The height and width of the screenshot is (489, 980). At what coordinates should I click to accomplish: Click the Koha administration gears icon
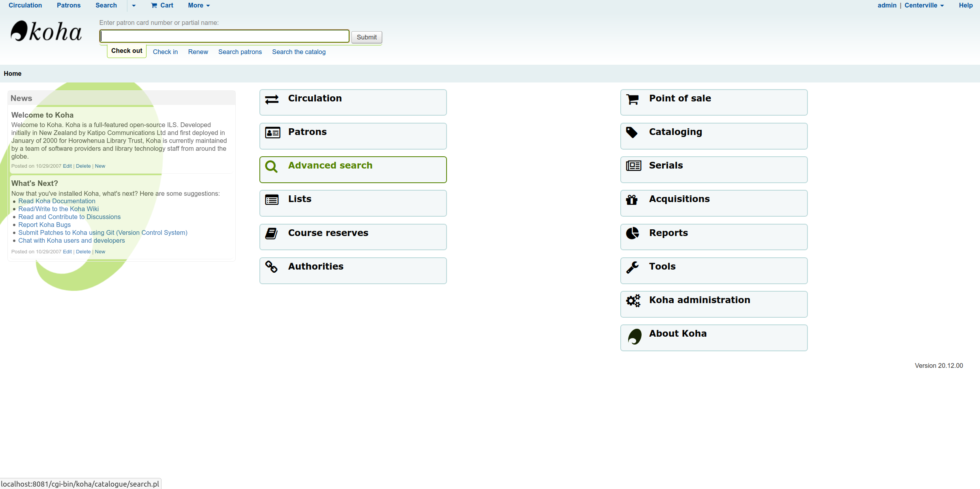tap(633, 301)
